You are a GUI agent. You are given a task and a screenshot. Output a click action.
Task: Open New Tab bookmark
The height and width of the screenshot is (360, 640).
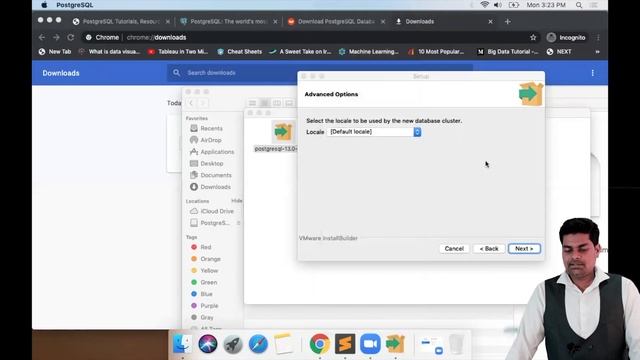pyautogui.click(x=55, y=52)
